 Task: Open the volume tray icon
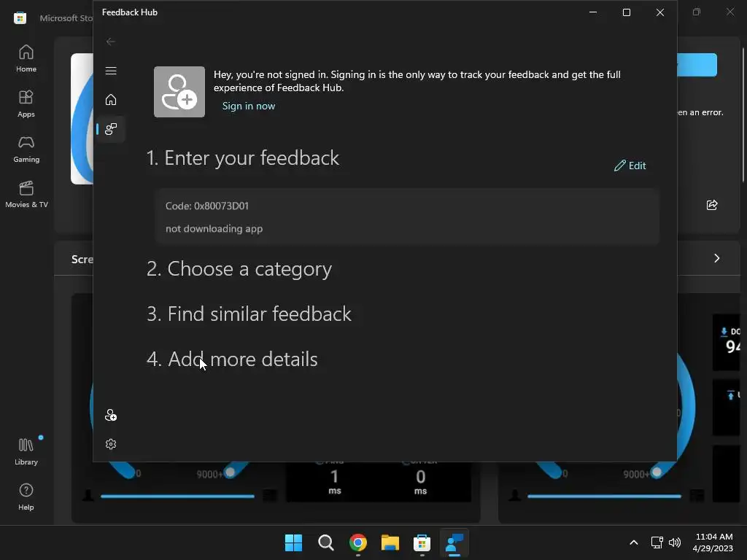pyautogui.click(x=675, y=542)
